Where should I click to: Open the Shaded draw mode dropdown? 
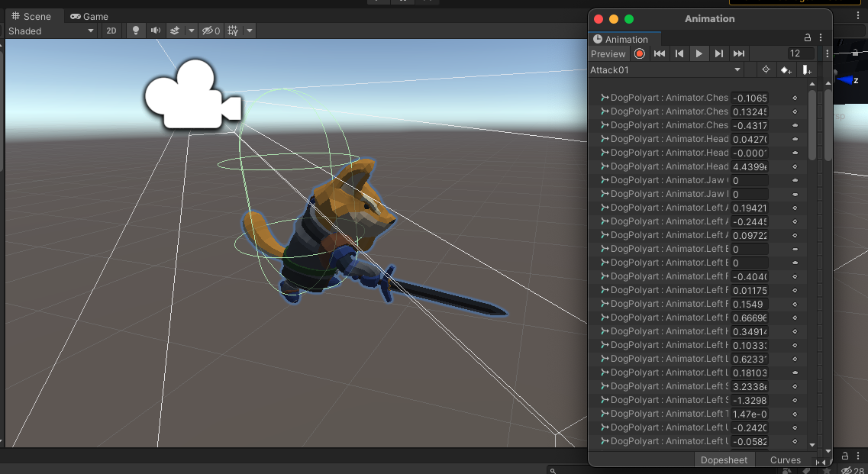51,31
